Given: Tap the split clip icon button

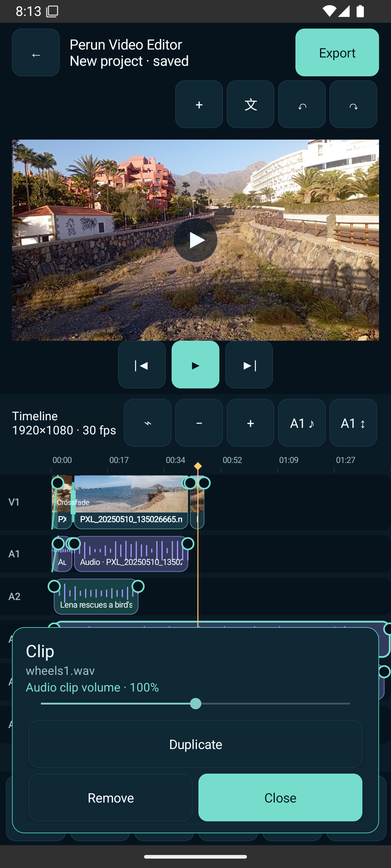Looking at the screenshot, I should coord(148,423).
